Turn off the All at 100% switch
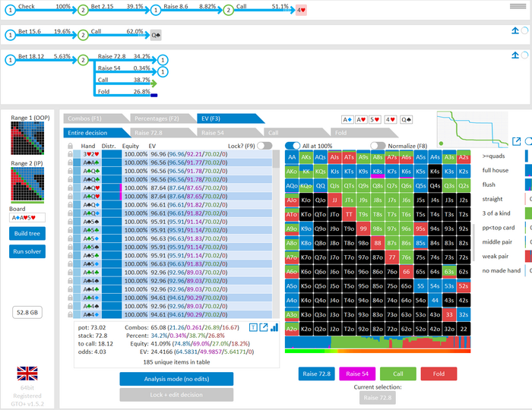The width and height of the screenshot is (532, 410). 293,145
